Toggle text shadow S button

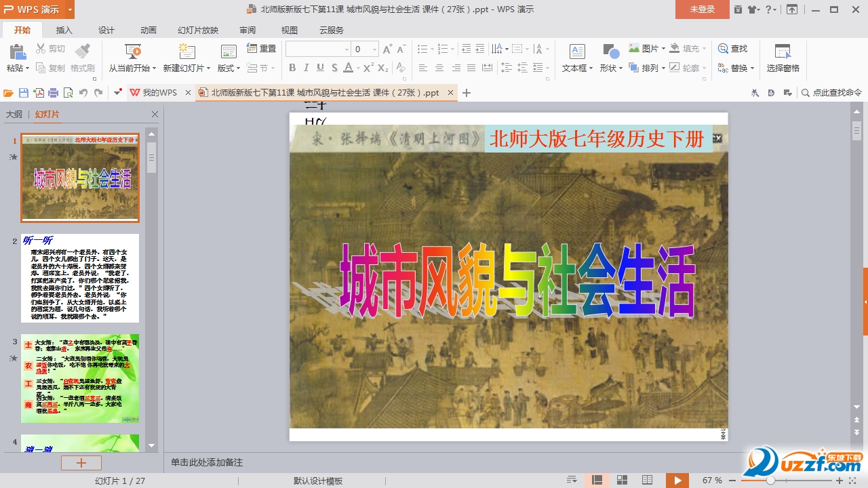(x=334, y=68)
